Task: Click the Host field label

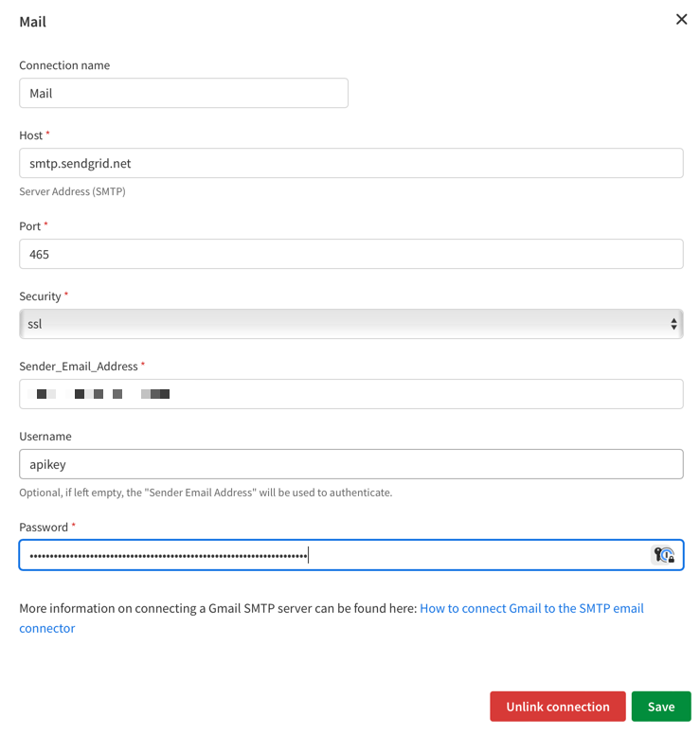Action: (x=30, y=135)
